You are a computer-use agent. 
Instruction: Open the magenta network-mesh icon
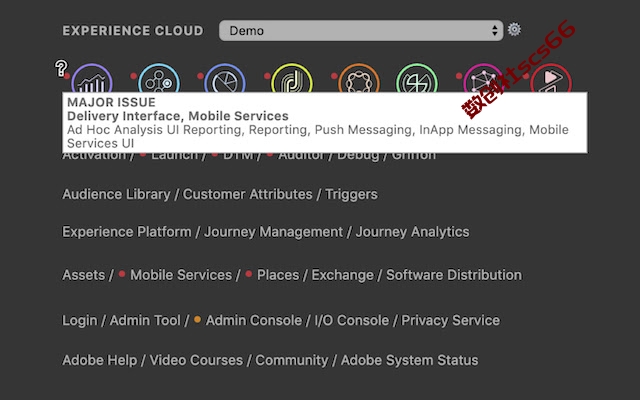[x=484, y=78]
